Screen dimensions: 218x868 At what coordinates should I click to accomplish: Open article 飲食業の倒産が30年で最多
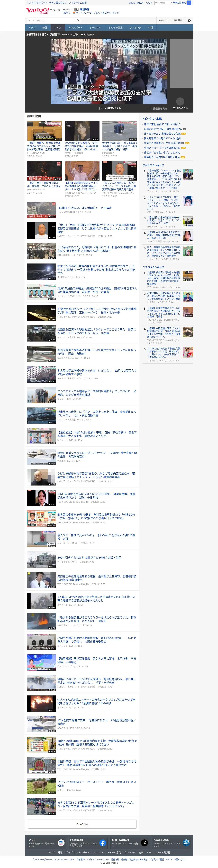point(97,516)
